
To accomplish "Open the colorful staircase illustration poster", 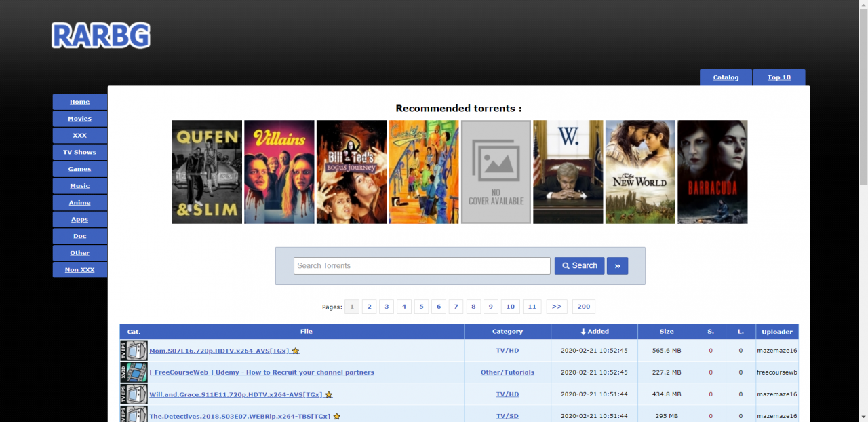I will 424,172.
